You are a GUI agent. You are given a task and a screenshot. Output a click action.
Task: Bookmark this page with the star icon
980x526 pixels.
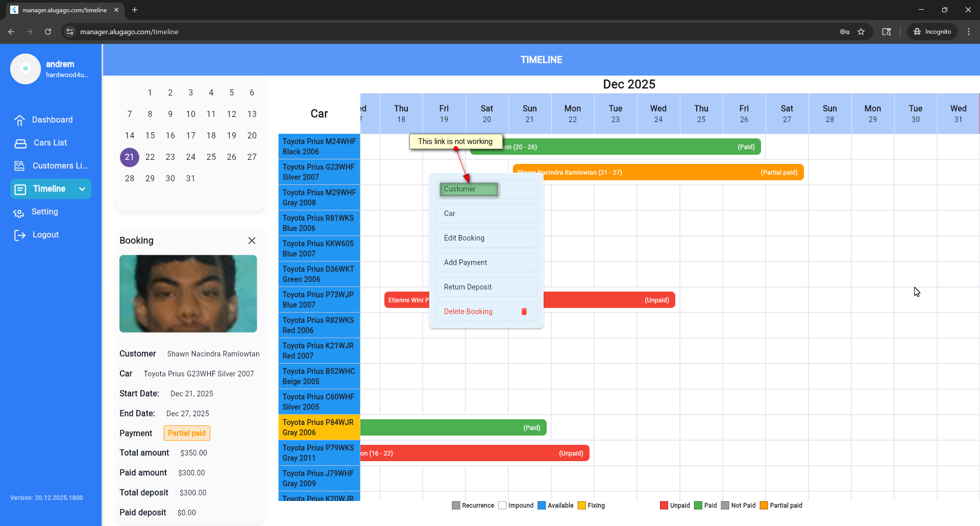(861, 32)
